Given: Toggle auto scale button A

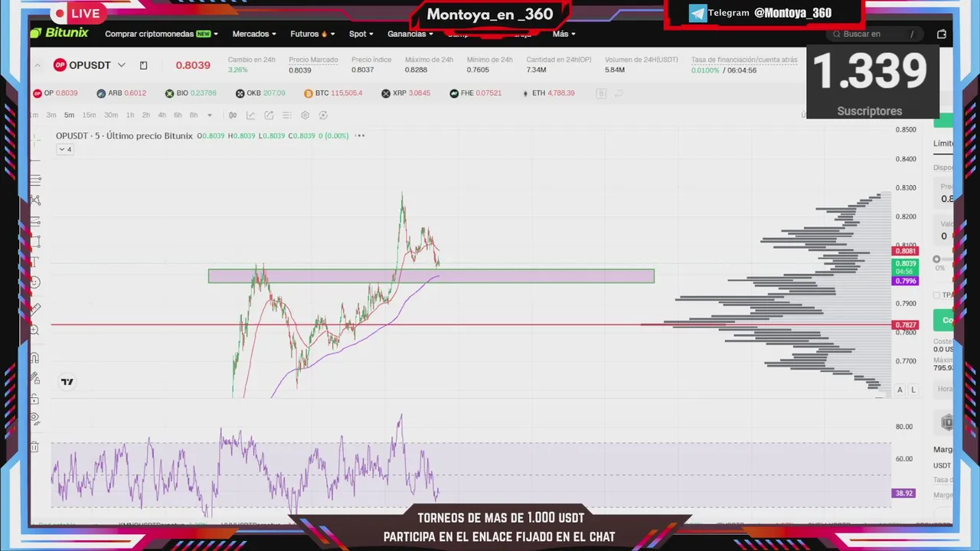Looking at the screenshot, I should [x=900, y=390].
